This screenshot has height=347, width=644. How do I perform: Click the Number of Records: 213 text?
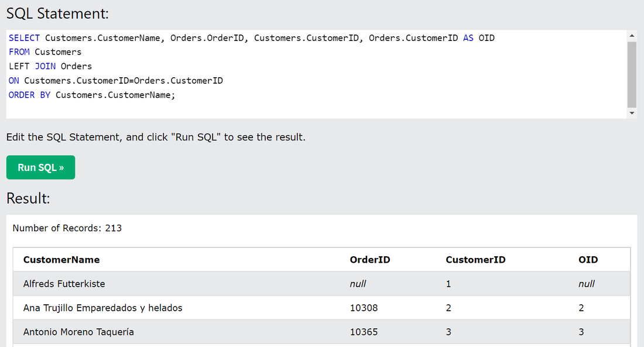pyautogui.click(x=67, y=228)
